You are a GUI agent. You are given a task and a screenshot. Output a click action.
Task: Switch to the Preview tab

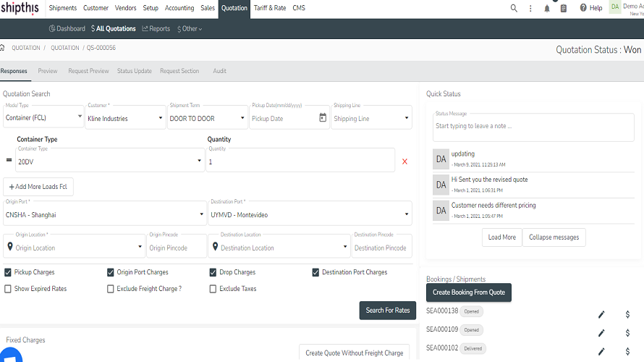coord(48,71)
